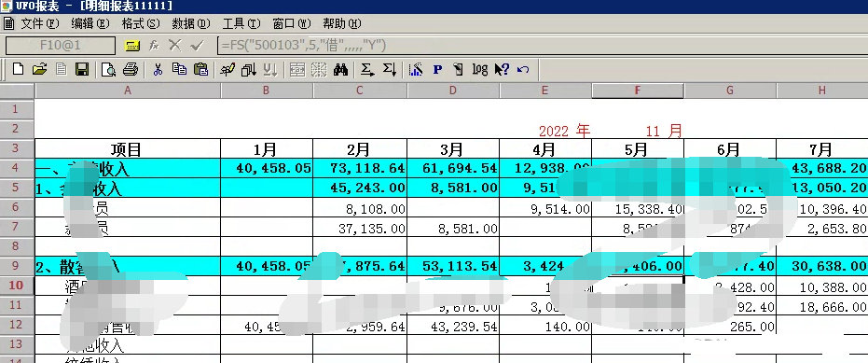Open the 帮助 menu
The height and width of the screenshot is (363, 868).
click(x=342, y=24)
